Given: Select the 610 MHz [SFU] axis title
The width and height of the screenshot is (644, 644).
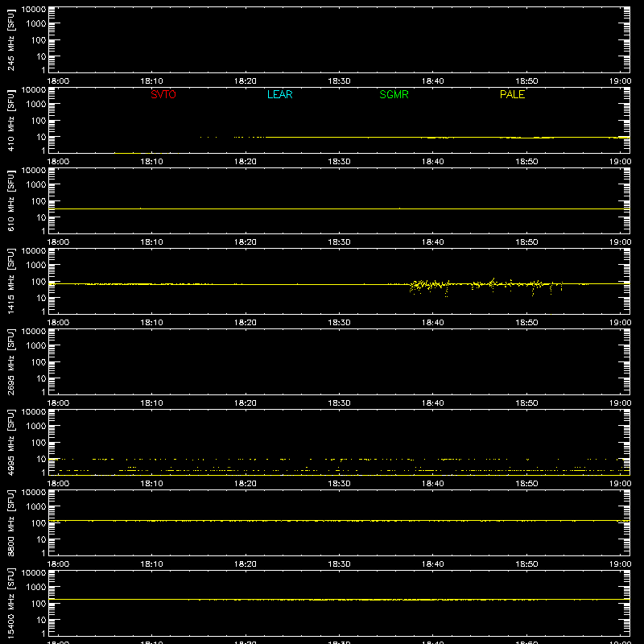Looking at the screenshot, I should 11,201.
